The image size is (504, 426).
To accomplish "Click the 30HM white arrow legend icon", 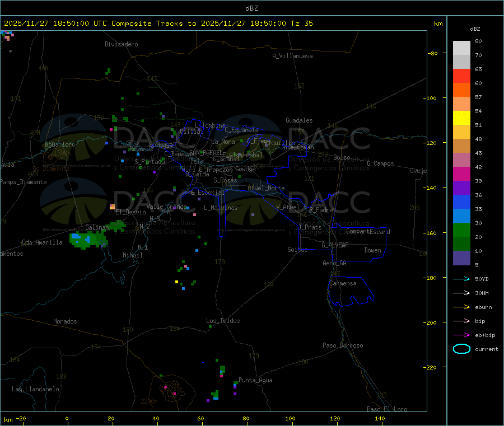I will pos(461,293).
